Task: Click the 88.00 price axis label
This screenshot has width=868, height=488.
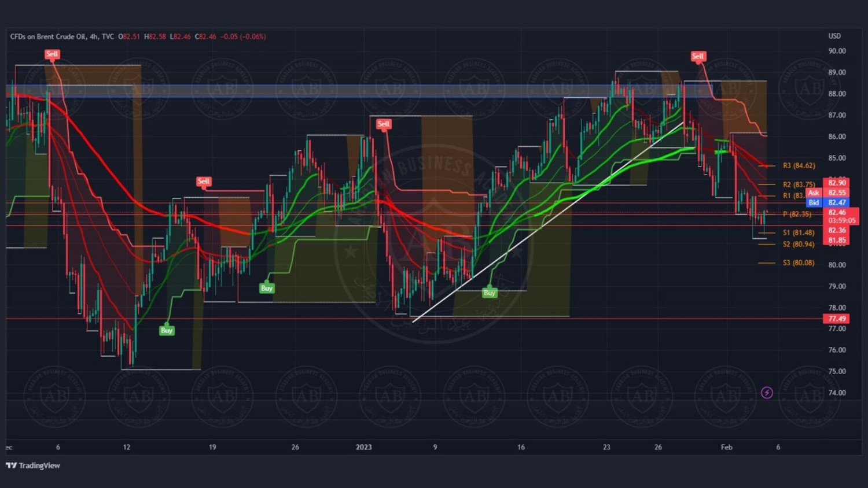Action: point(837,94)
